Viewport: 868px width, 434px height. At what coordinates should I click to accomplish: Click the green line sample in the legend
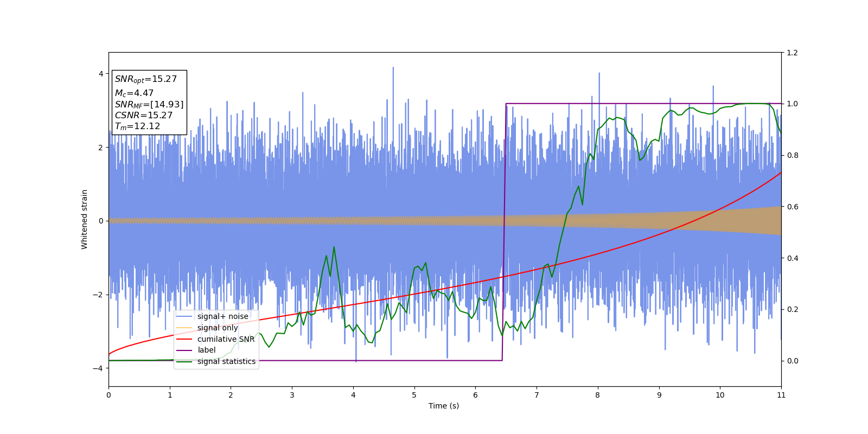(184, 362)
